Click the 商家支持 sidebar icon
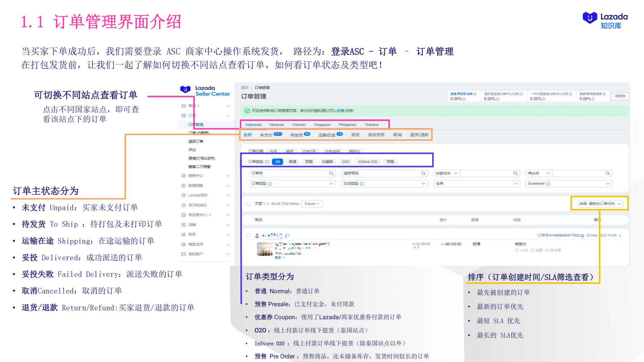The height and width of the screenshot is (362, 644). [x=183, y=244]
